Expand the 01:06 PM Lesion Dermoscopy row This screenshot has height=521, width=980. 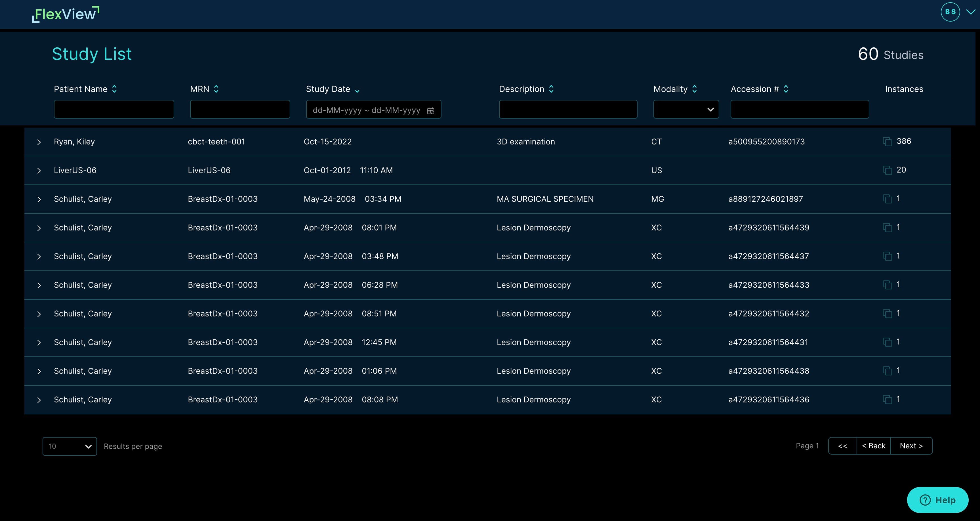tap(39, 371)
